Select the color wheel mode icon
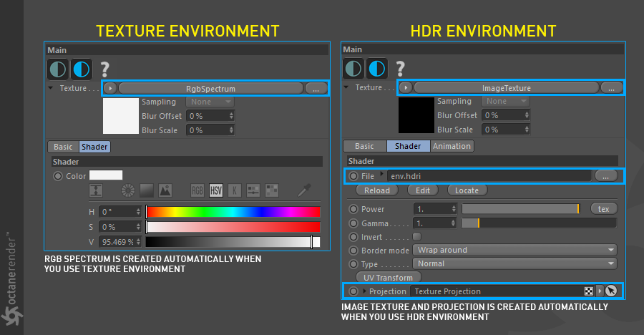This screenshot has height=335, width=644. [x=128, y=190]
